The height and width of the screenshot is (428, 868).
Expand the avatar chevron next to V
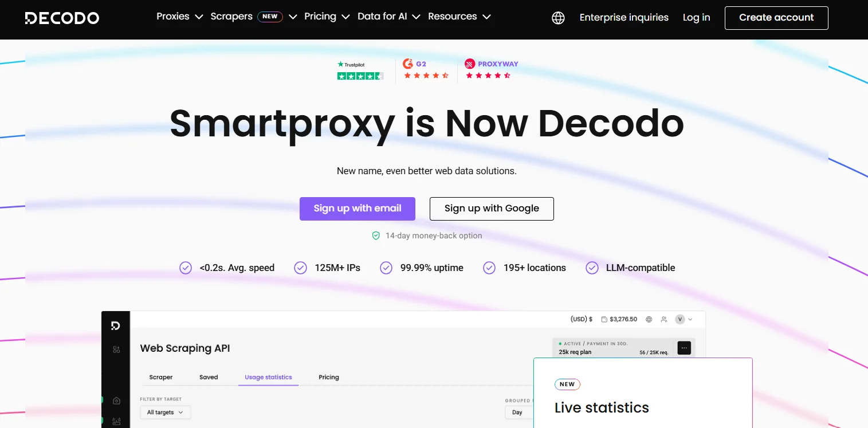690,319
